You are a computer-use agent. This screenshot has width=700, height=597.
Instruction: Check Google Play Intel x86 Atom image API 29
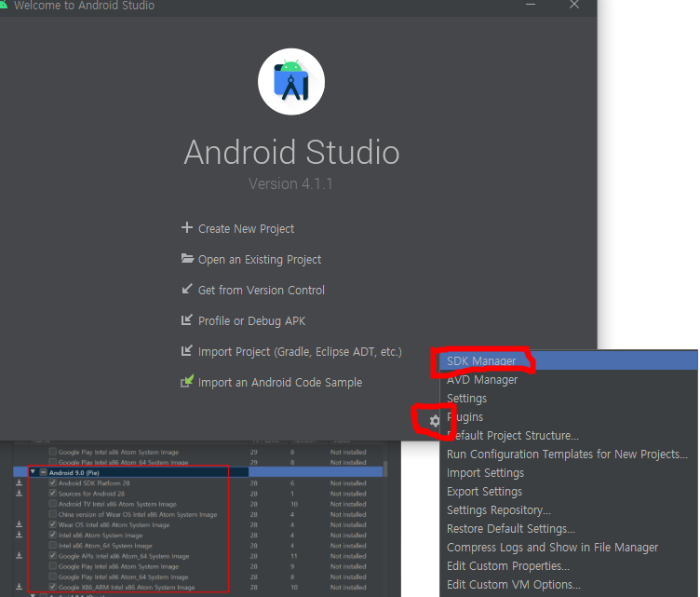click(x=53, y=452)
